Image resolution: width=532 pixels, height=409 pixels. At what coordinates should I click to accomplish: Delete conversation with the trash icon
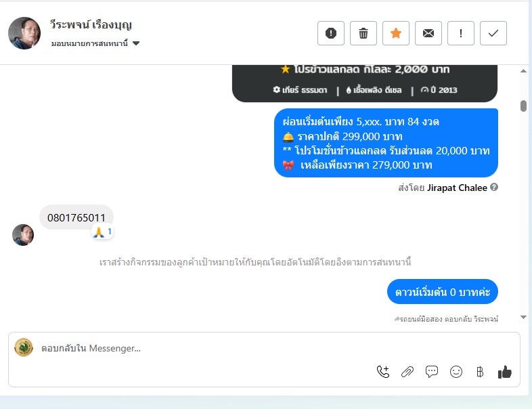pyautogui.click(x=363, y=33)
